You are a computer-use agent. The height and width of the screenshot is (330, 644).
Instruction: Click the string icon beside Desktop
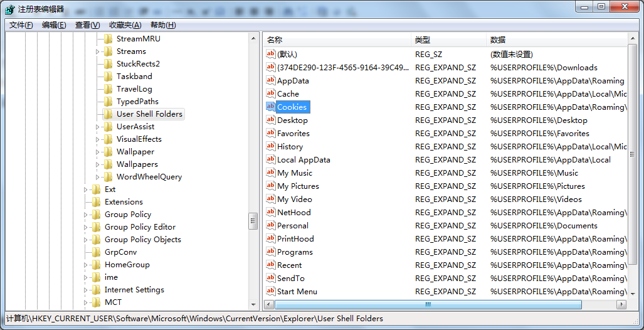click(271, 120)
